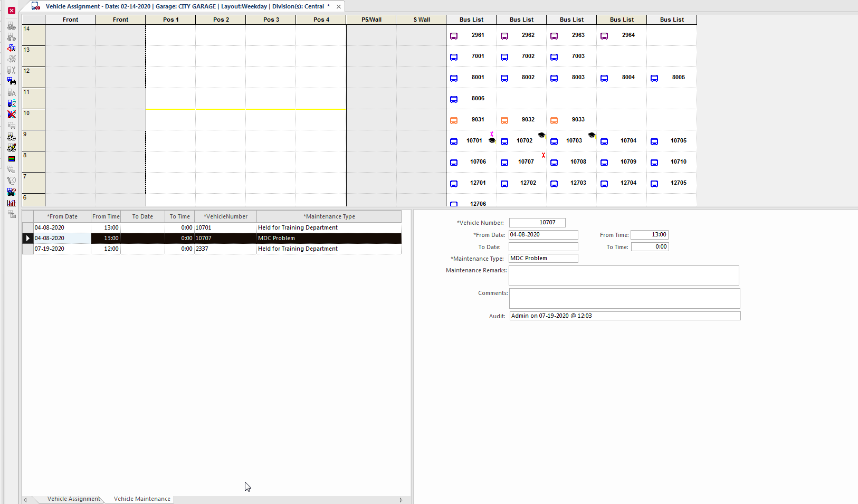The image size is (858, 504).
Task: Click the right scroll arrow below the maintenance grid
Action: pyautogui.click(x=401, y=499)
